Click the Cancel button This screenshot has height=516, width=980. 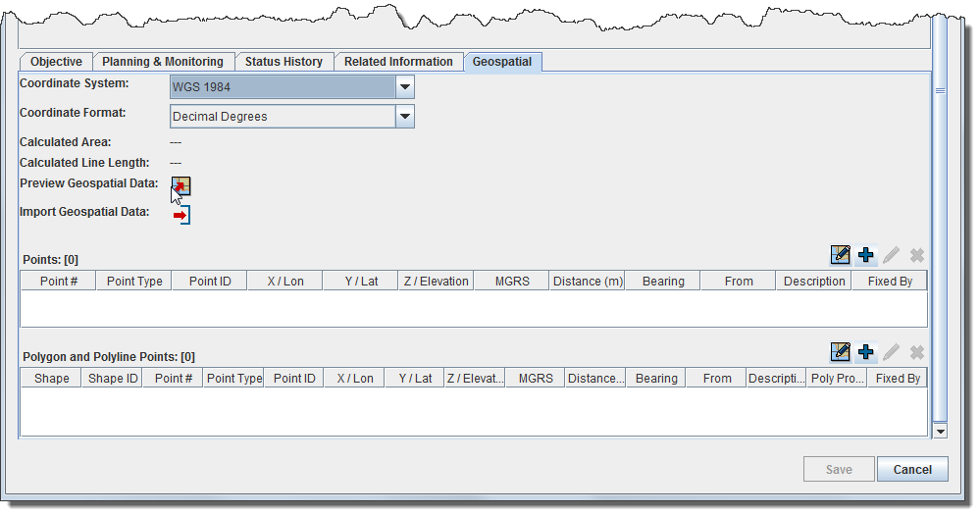912,470
